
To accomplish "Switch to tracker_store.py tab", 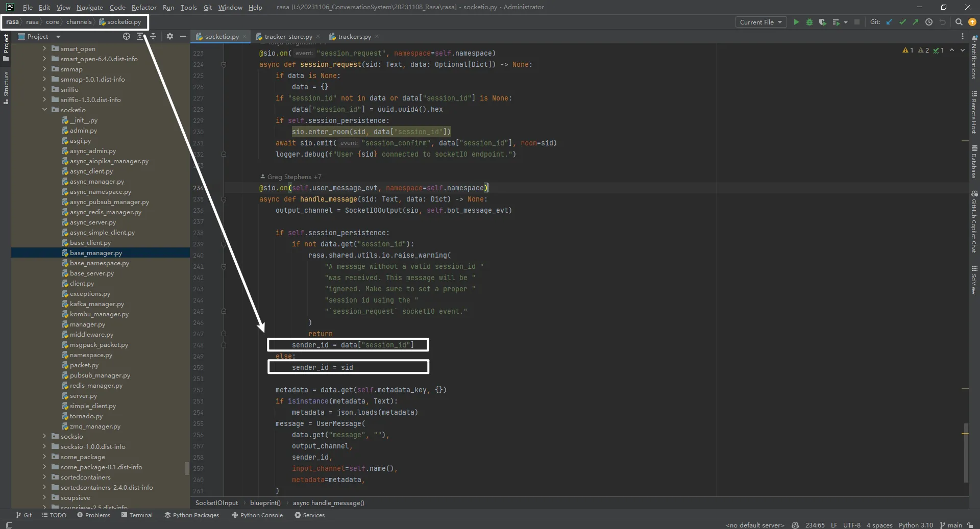I will coord(288,36).
